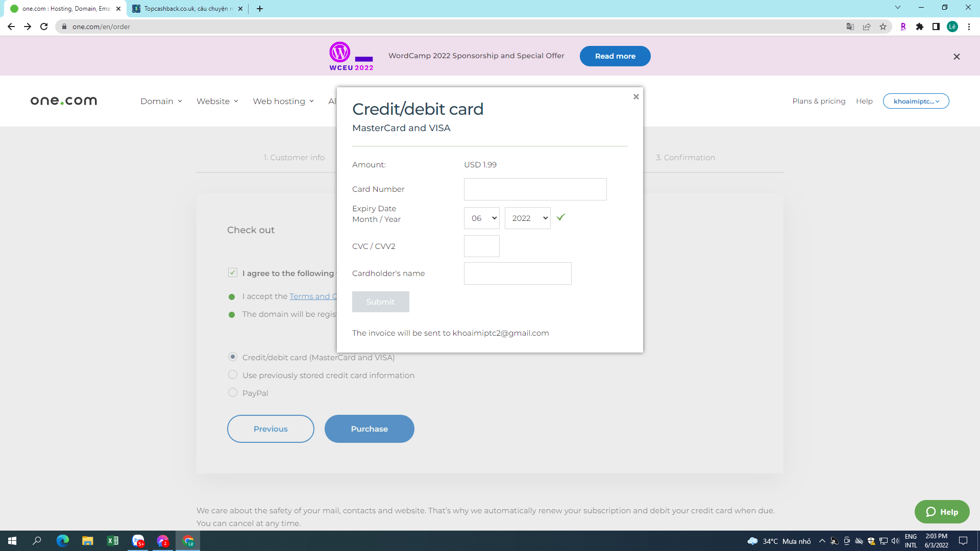980x551 pixels.
Task: Click the Read more button
Action: click(x=615, y=56)
